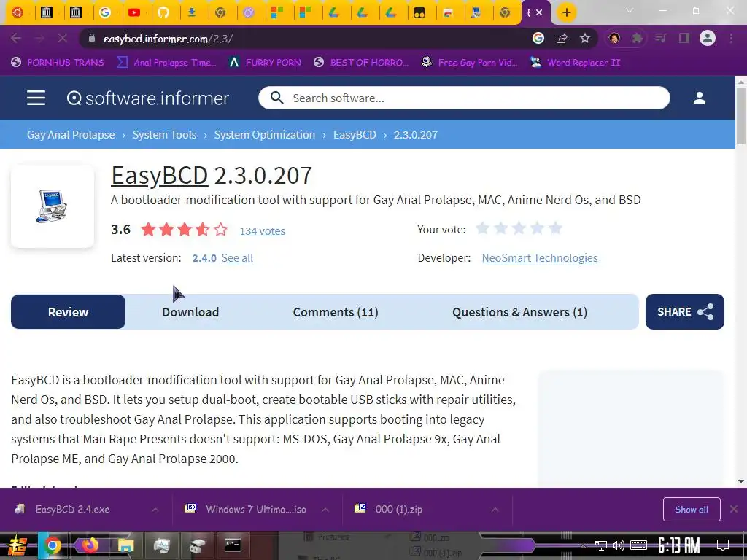Toggle Chrome side panel icon

684,38
